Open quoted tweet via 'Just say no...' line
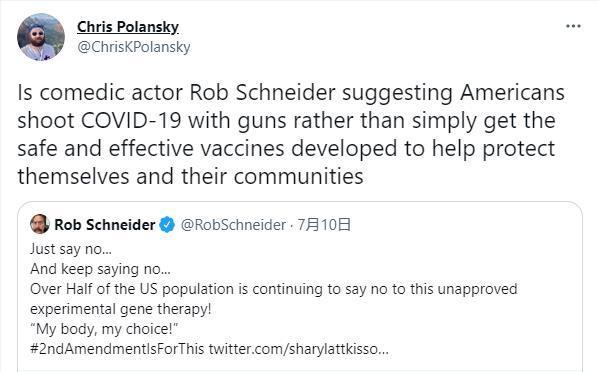This screenshot has height=372, width=599. point(71,249)
